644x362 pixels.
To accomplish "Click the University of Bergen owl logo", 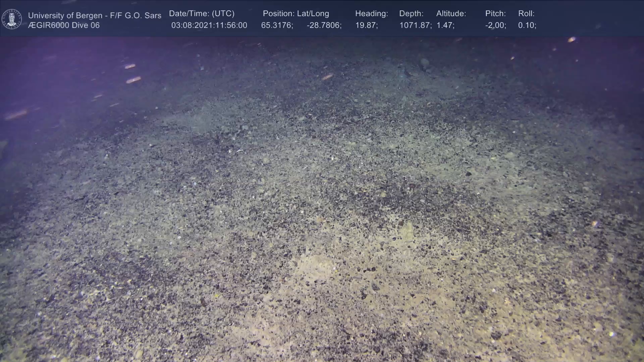I will point(12,19).
